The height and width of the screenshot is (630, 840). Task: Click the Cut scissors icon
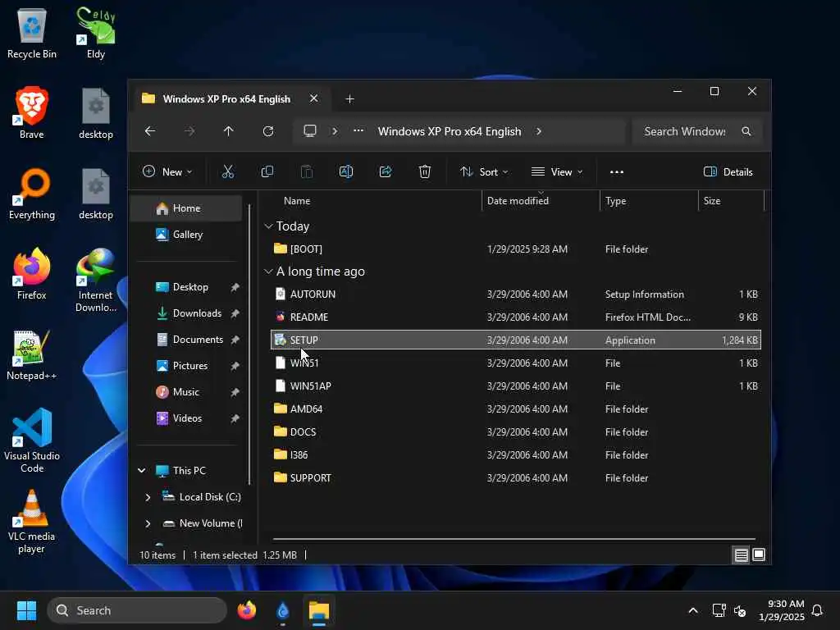(228, 171)
